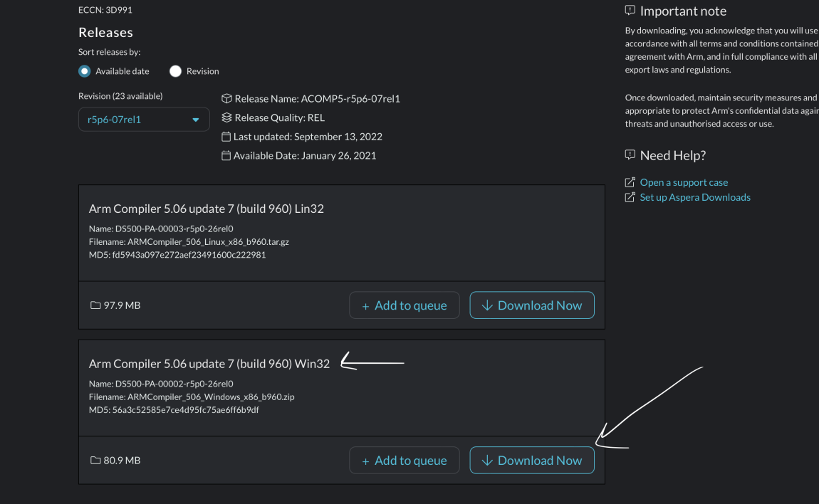Click the Release Quality layers icon
This screenshot has width=819, height=504.
click(226, 117)
